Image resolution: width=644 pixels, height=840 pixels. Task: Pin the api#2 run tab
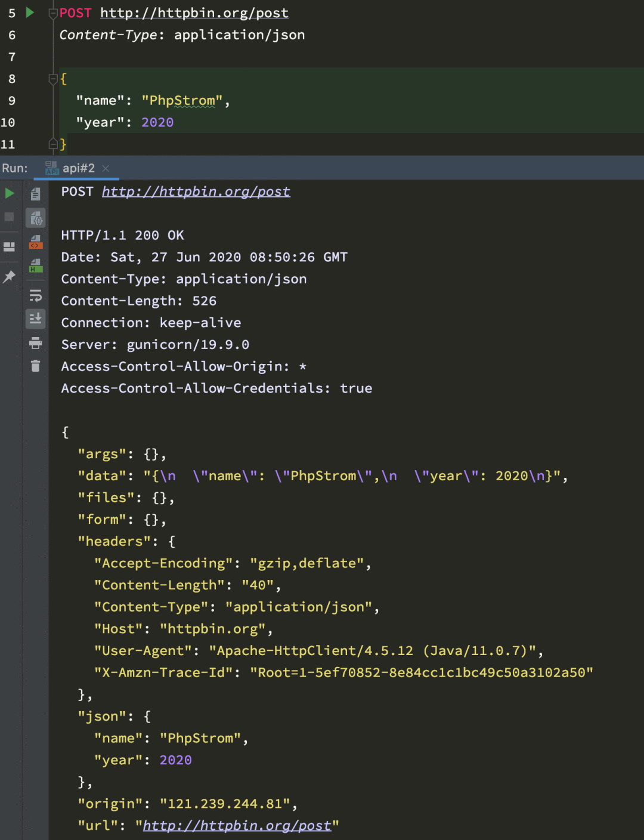[x=9, y=277]
